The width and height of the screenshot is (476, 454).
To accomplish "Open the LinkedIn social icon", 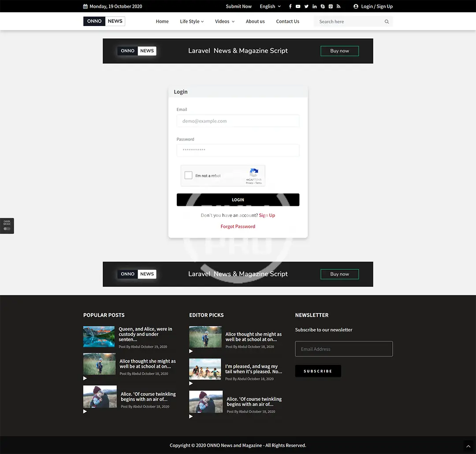I will 314,6.
